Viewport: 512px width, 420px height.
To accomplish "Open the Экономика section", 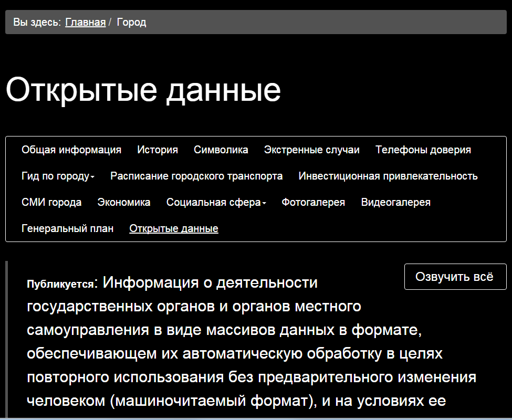I will pyautogui.click(x=124, y=202).
